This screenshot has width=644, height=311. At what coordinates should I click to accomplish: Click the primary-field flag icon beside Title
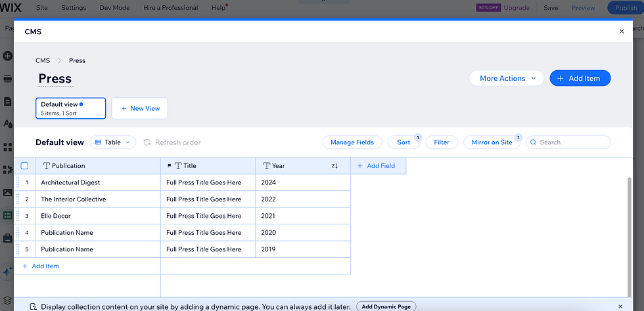tap(170, 166)
